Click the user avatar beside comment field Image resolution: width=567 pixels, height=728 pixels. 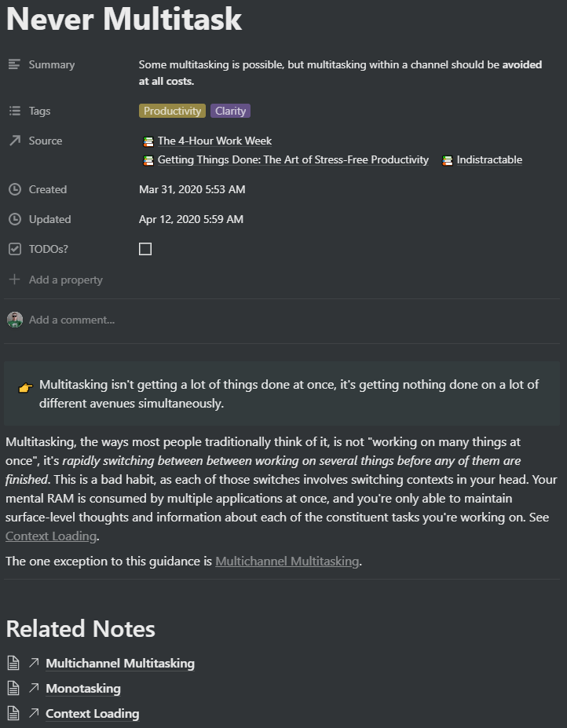(x=14, y=320)
